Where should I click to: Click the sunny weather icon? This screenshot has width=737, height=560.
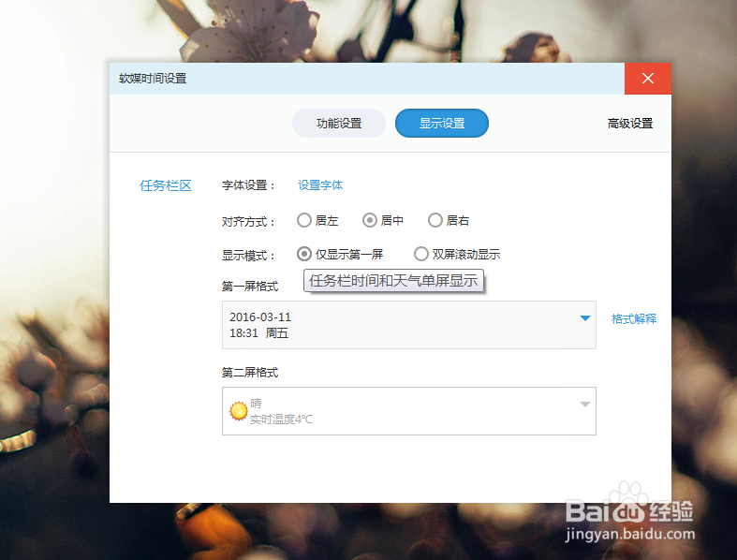coord(238,411)
